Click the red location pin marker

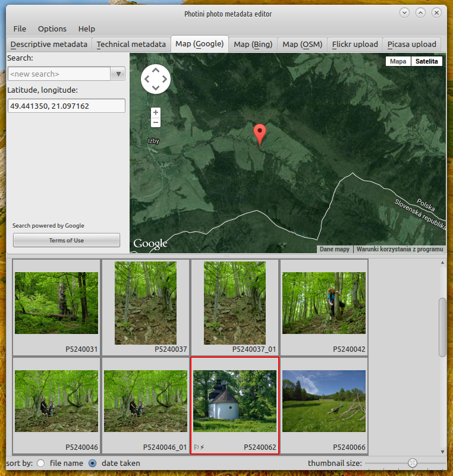pos(260,135)
